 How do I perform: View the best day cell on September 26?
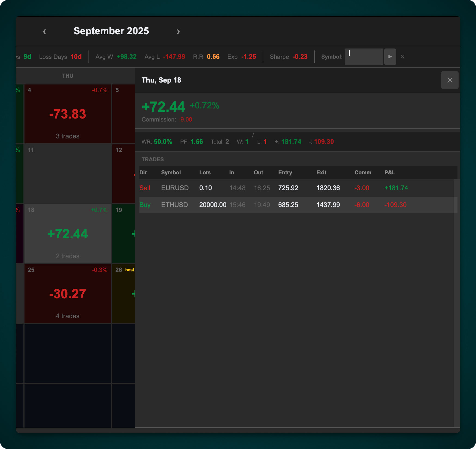coord(124,294)
